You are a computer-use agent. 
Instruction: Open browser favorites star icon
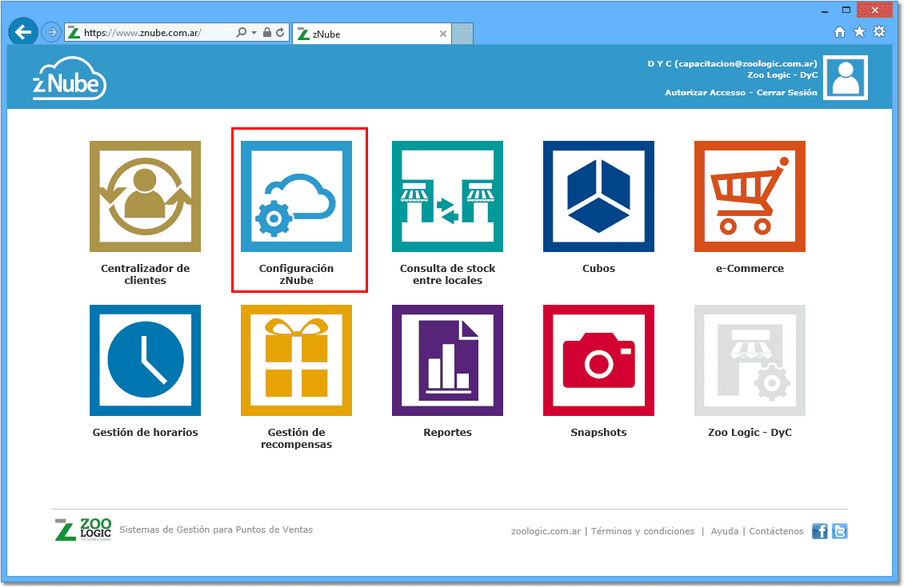click(x=859, y=32)
